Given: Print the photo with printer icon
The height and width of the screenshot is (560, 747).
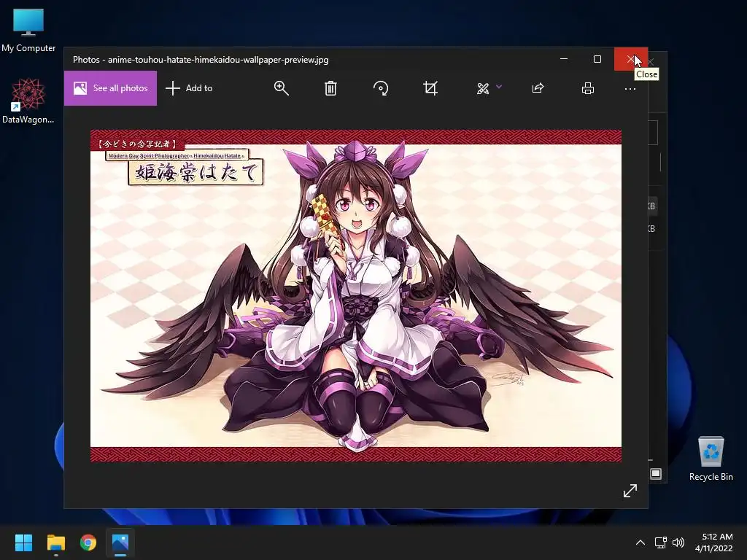Looking at the screenshot, I should pos(588,88).
